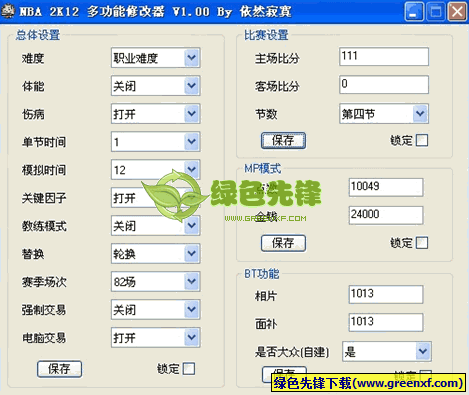Viewport: 469px width, 395px height.
Task: Open the 是否大众(自建) dropdown
Action: click(423, 351)
